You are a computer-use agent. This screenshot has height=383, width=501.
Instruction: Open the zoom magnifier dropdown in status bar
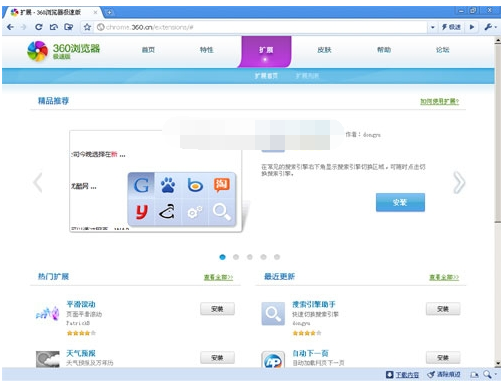click(490, 375)
